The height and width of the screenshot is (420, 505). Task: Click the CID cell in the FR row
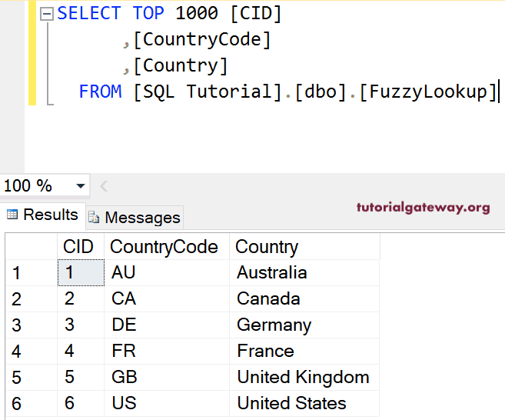[x=81, y=351]
